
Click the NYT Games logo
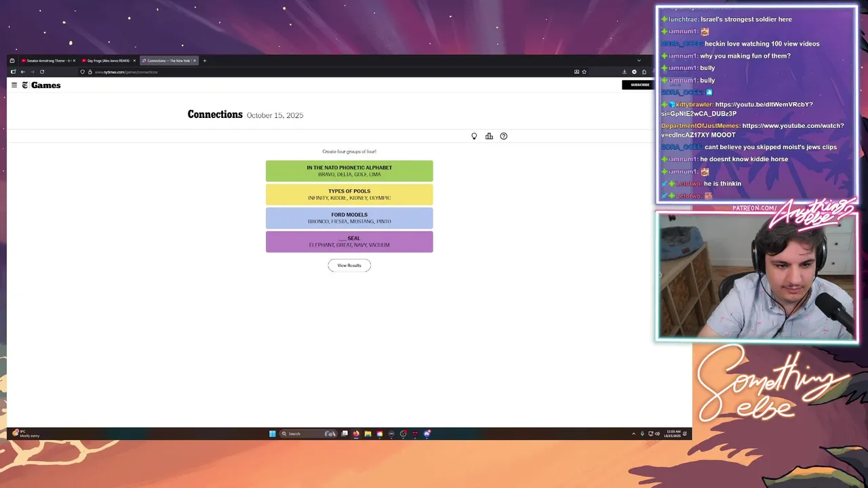click(x=41, y=85)
